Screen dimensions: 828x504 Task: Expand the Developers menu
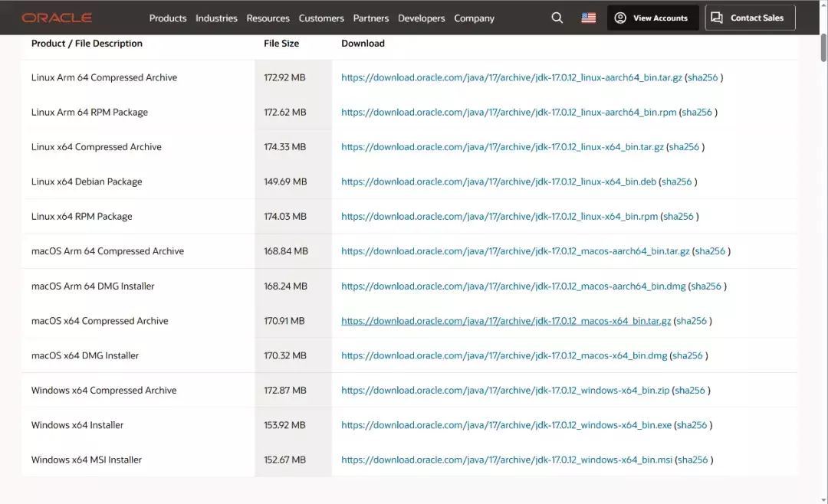421,18
